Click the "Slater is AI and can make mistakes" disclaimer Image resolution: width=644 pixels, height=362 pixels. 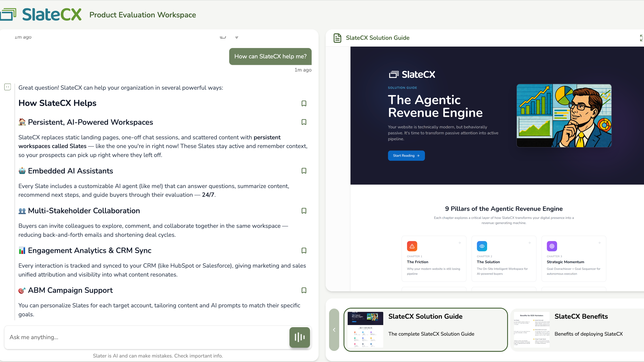click(x=158, y=356)
